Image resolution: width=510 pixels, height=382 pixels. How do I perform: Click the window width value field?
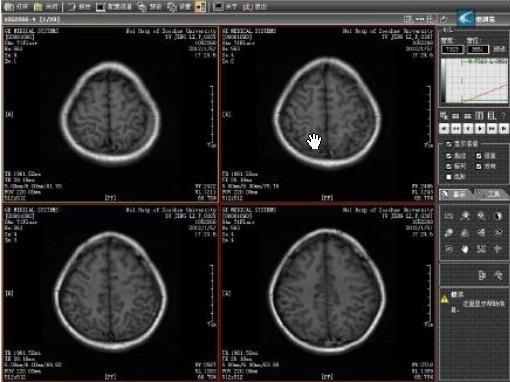tap(452, 50)
